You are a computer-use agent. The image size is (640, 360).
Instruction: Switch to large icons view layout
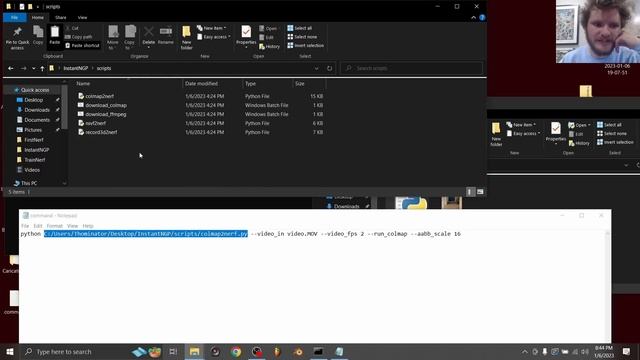[x=480, y=192]
